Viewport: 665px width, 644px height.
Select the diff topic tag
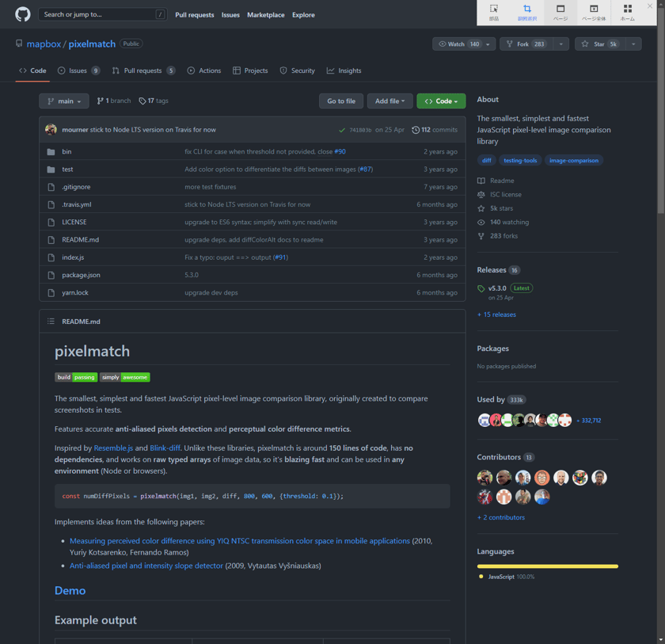point(486,160)
